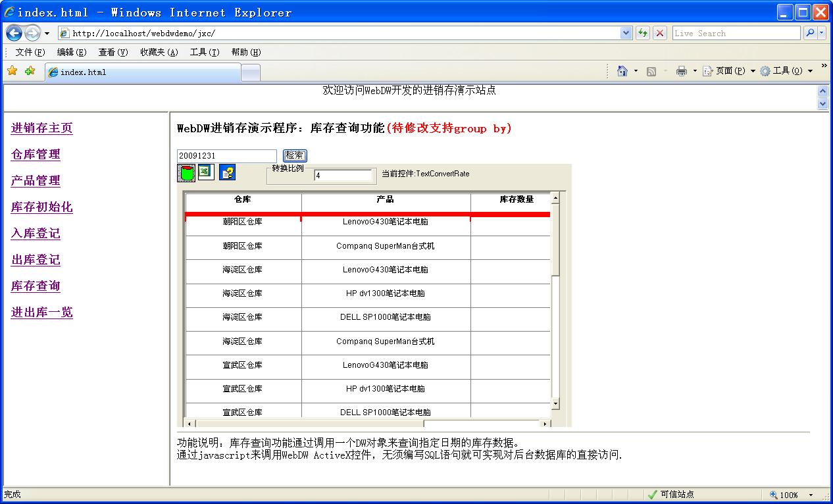This screenshot has width=833, height=504.
Task: Click the Live Search input box
Action: pos(736,33)
